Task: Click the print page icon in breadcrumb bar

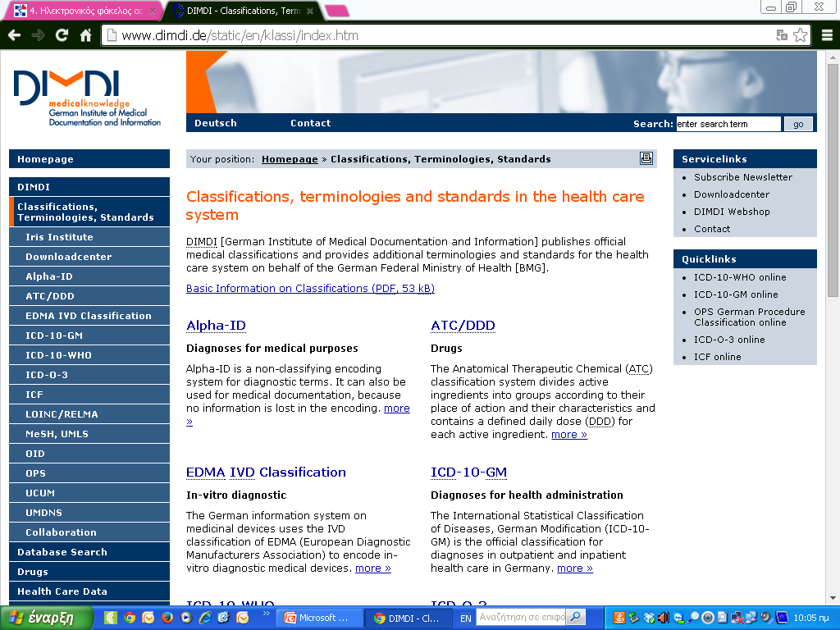Action: click(x=646, y=158)
